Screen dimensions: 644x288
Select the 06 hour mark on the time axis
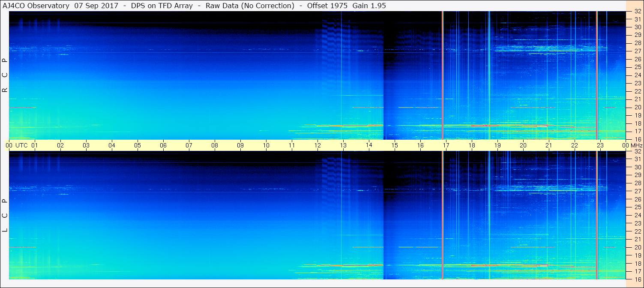coord(163,146)
